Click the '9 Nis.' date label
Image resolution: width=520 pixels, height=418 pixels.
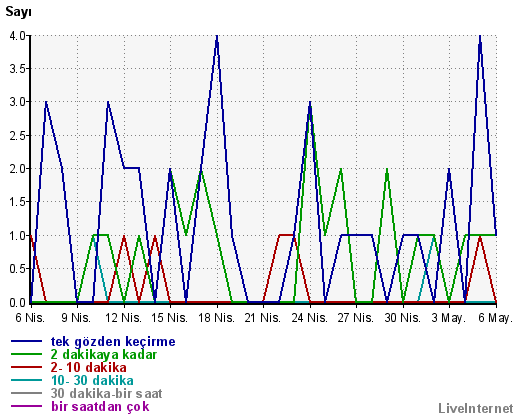(x=76, y=318)
